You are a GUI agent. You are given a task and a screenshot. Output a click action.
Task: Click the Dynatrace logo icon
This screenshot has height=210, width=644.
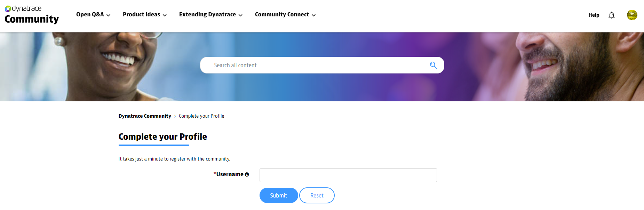pyautogui.click(x=8, y=9)
